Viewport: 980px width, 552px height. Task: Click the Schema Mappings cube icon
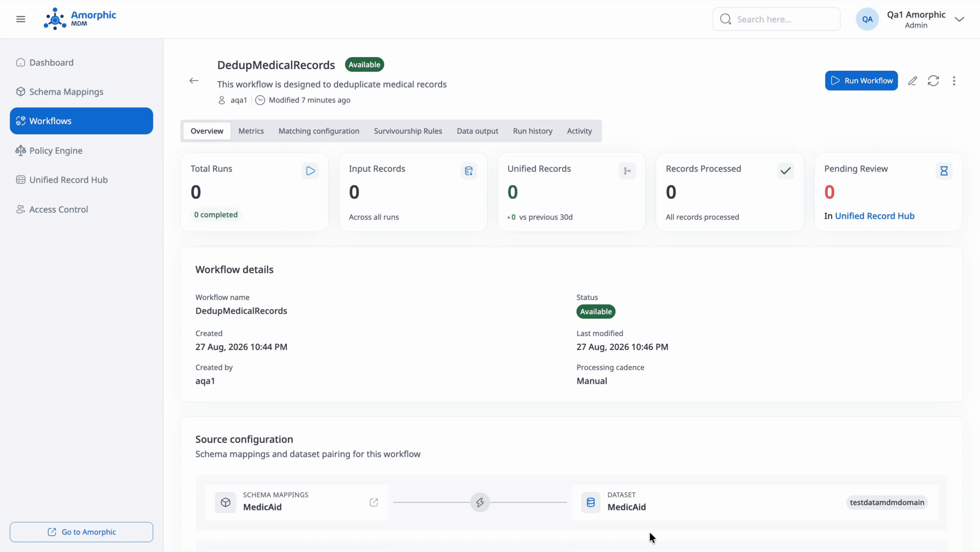(x=226, y=502)
